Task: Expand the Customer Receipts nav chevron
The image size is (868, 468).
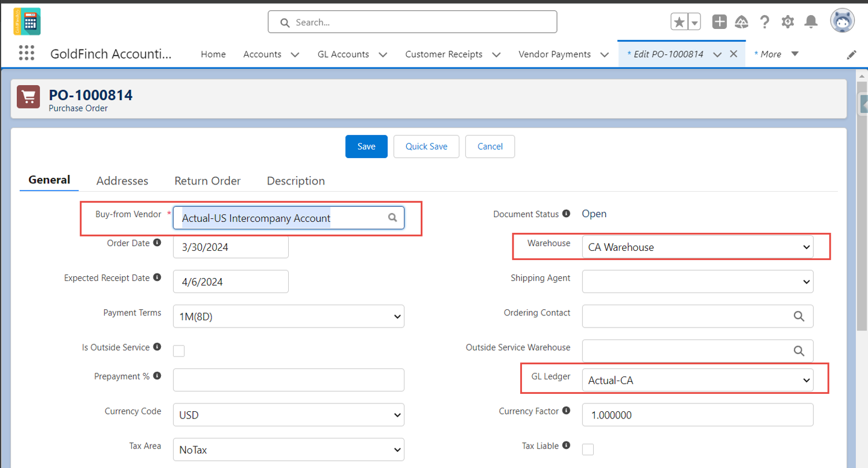Action: pyautogui.click(x=496, y=54)
